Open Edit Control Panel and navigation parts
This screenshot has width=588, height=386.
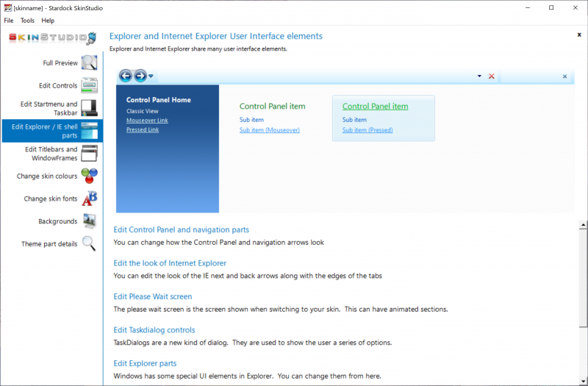pos(181,229)
